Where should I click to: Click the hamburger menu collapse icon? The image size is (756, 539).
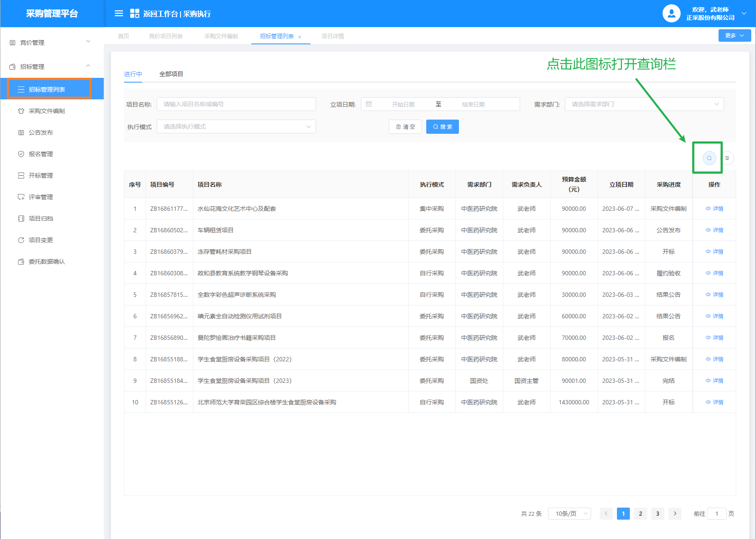[119, 14]
